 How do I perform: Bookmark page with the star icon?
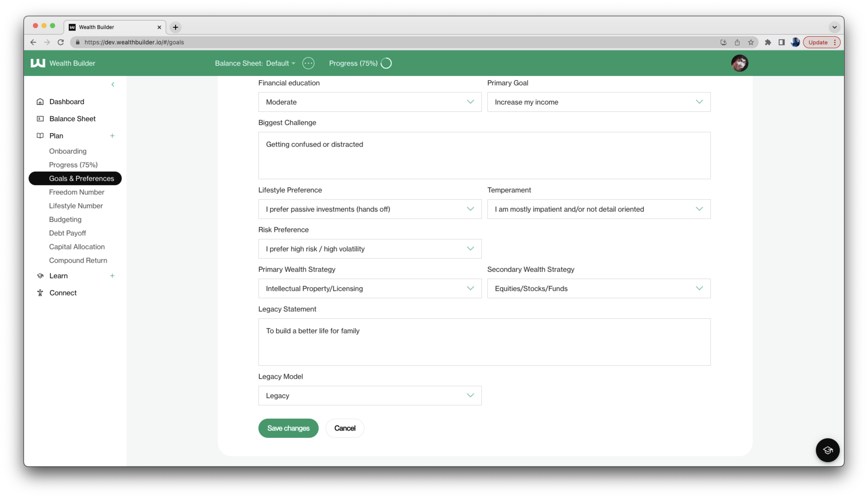click(751, 42)
